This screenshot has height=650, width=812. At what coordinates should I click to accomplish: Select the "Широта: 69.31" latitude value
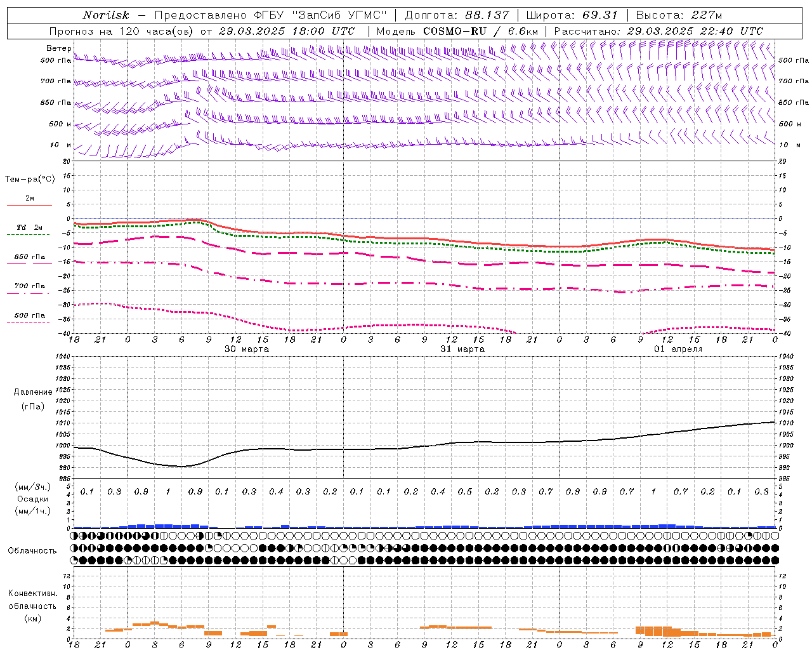(x=572, y=15)
